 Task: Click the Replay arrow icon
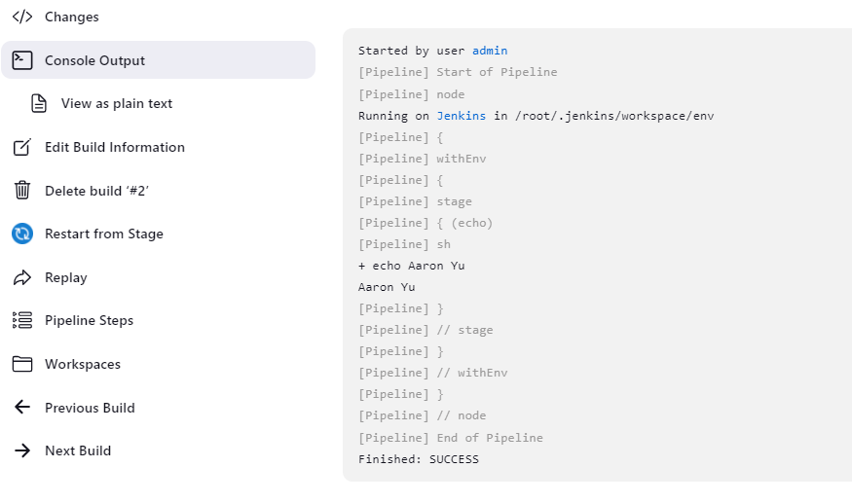[21, 277]
